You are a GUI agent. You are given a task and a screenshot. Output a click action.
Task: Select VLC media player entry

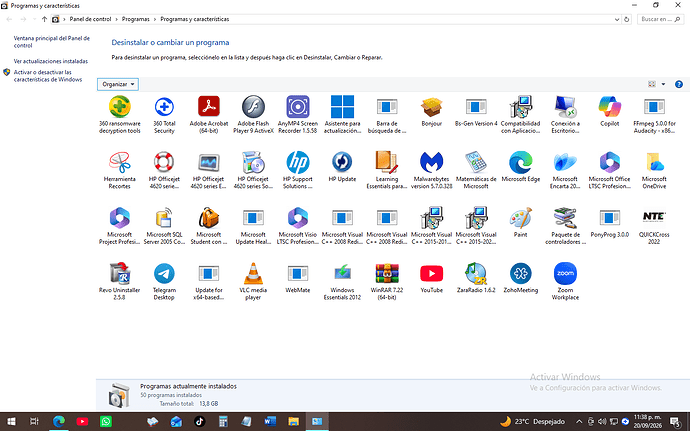point(253,281)
